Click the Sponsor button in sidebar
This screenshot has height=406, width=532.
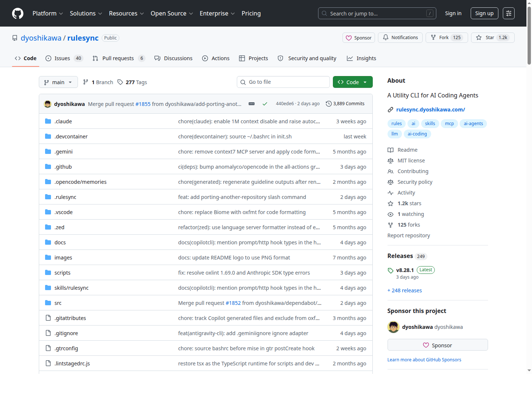click(x=437, y=345)
